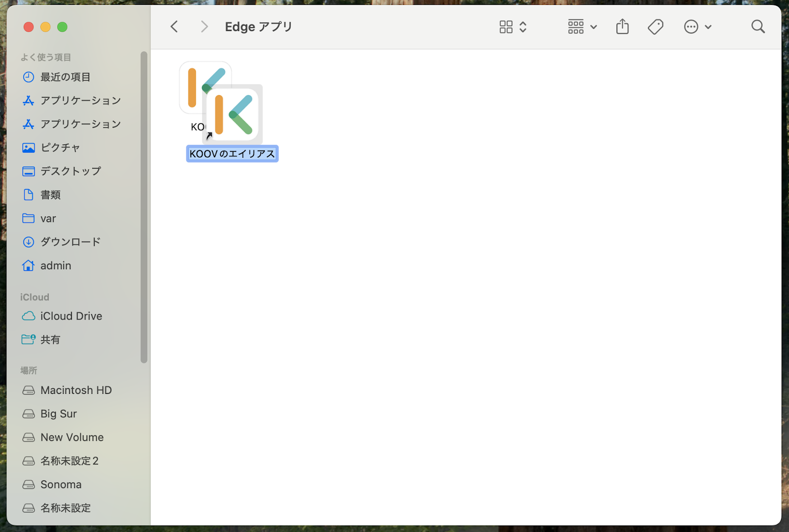Go back with the left chevron button
This screenshot has width=789, height=532.
pos(174,27)
